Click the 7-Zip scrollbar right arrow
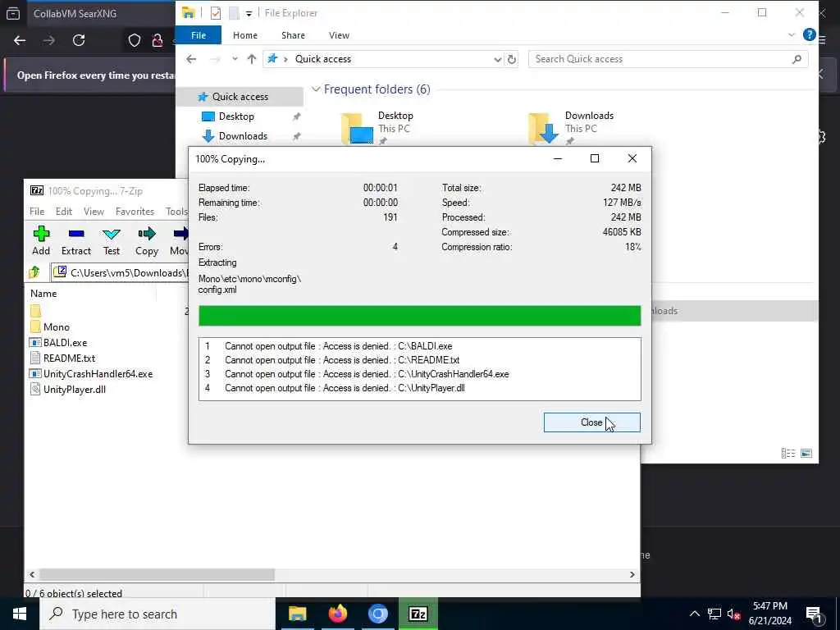 (x=632, y=574)
